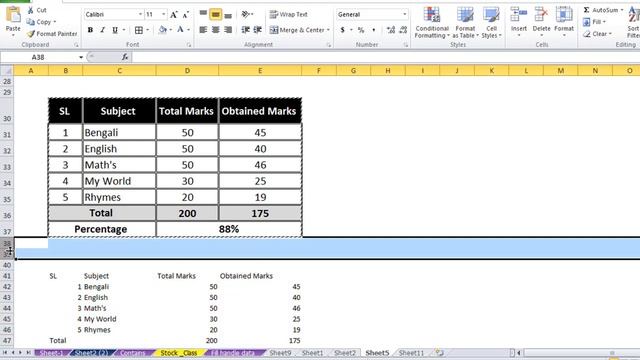Click the Name Box showing A38
This screenshot has height=360, width=640.
38,57
